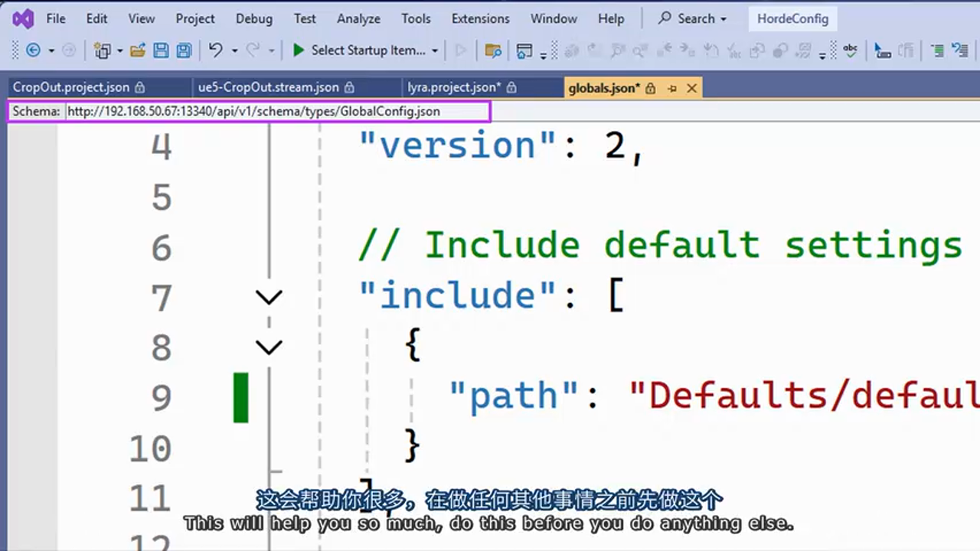Close the globals.json tab
Image resolution: width=980 pixels, height=551 pixels.
[691, 88]
